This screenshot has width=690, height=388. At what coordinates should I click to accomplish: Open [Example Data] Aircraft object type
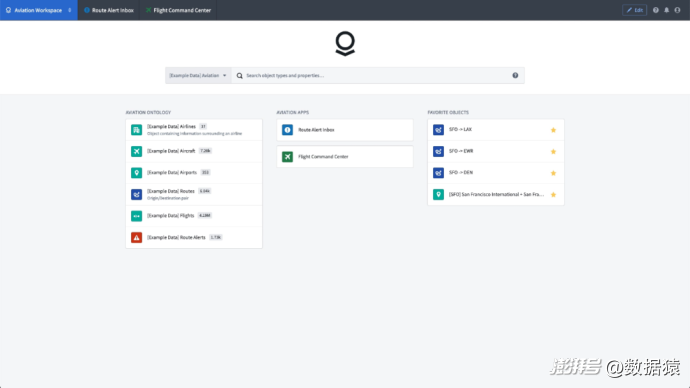pyautogui.click(x=194, y=151)
